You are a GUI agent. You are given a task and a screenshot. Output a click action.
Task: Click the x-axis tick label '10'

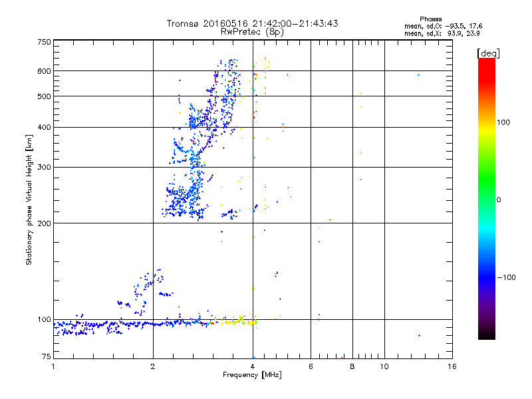[x=384, y=366]
